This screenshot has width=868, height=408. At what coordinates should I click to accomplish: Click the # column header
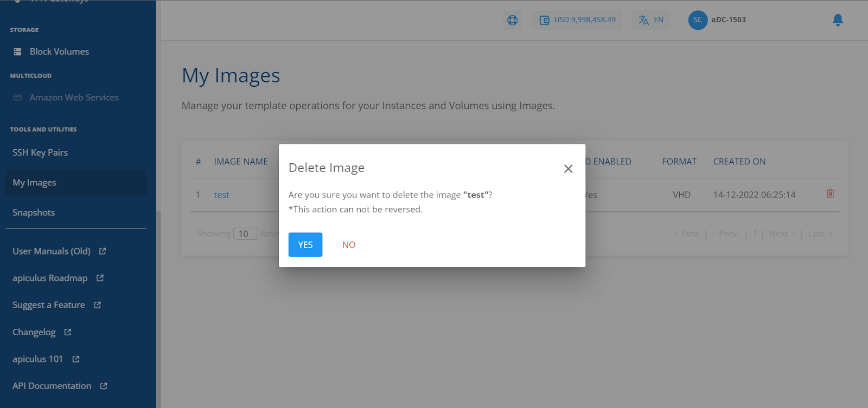(x=199, y=162)
